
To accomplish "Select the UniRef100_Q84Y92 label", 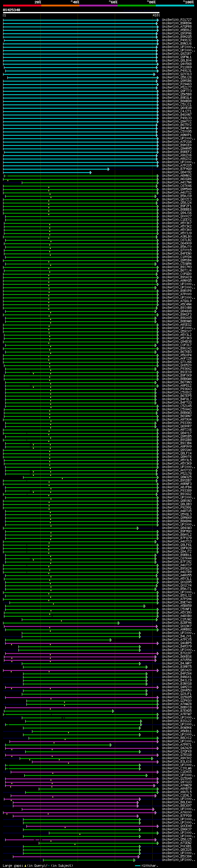I will [176, 172].
